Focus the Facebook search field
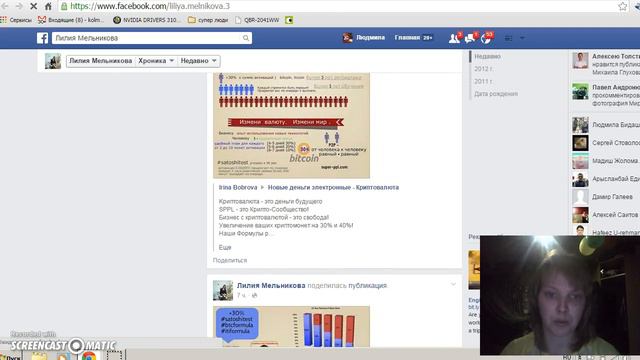 pos(147,38)
